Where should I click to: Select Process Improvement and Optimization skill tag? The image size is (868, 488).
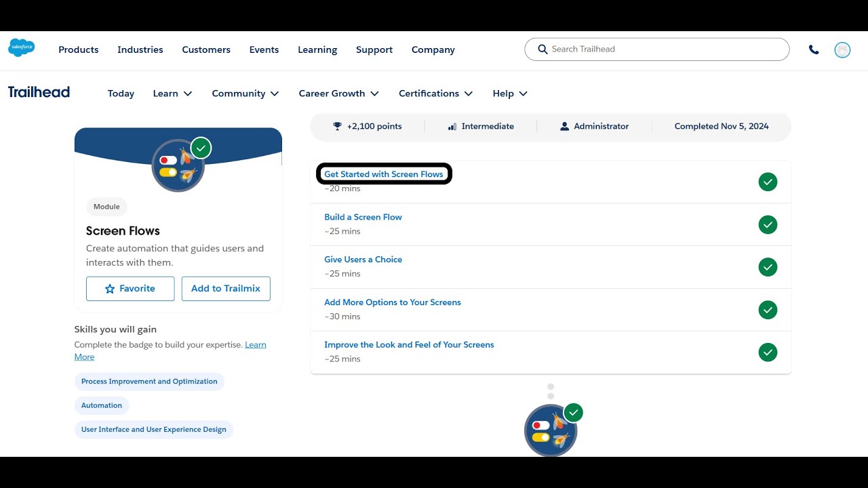pos(149,382)
